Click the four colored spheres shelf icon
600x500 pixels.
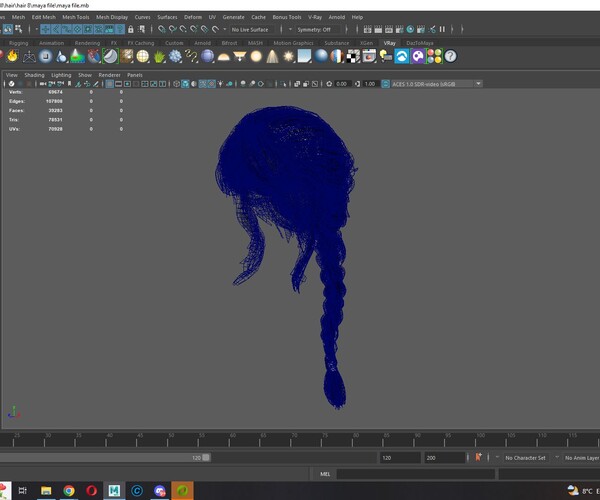434,57
